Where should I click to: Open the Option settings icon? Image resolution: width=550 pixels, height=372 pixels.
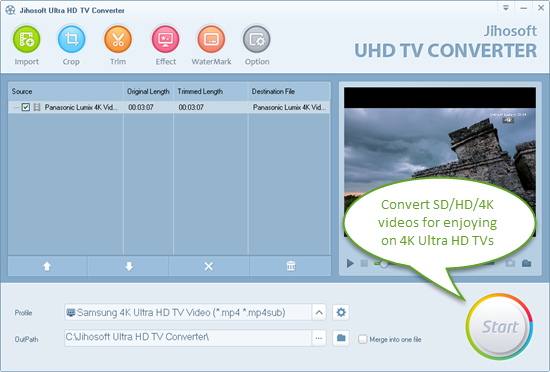point(257,39)
